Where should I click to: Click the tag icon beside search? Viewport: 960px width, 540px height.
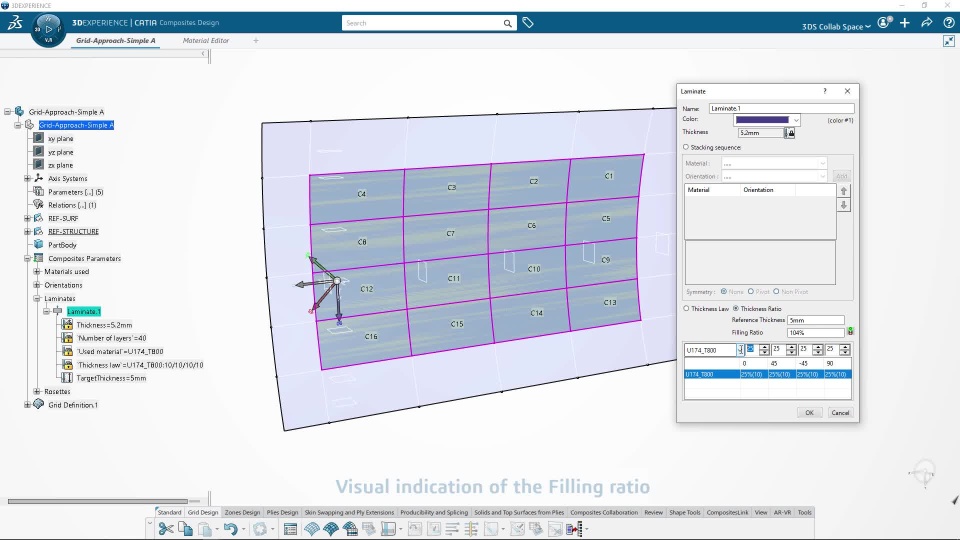coord(528,23)
